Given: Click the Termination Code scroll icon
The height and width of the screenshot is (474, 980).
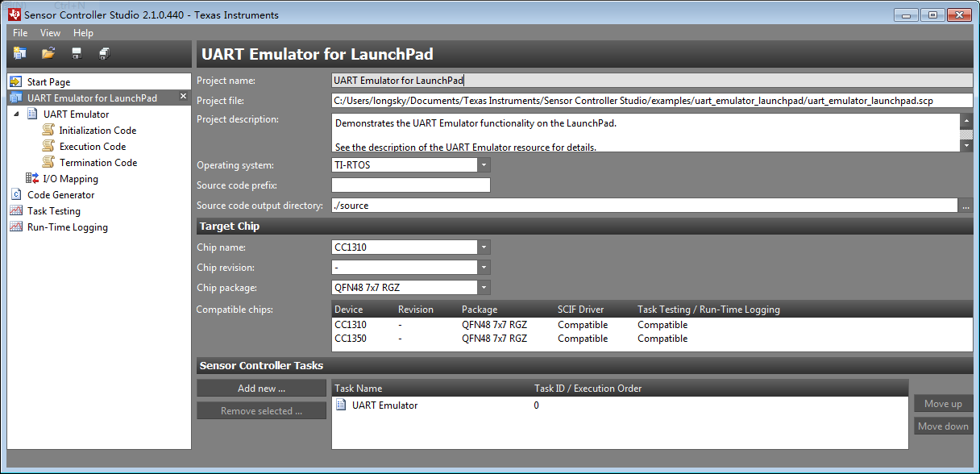Looking at the screenshot, I should click(48, 163).
